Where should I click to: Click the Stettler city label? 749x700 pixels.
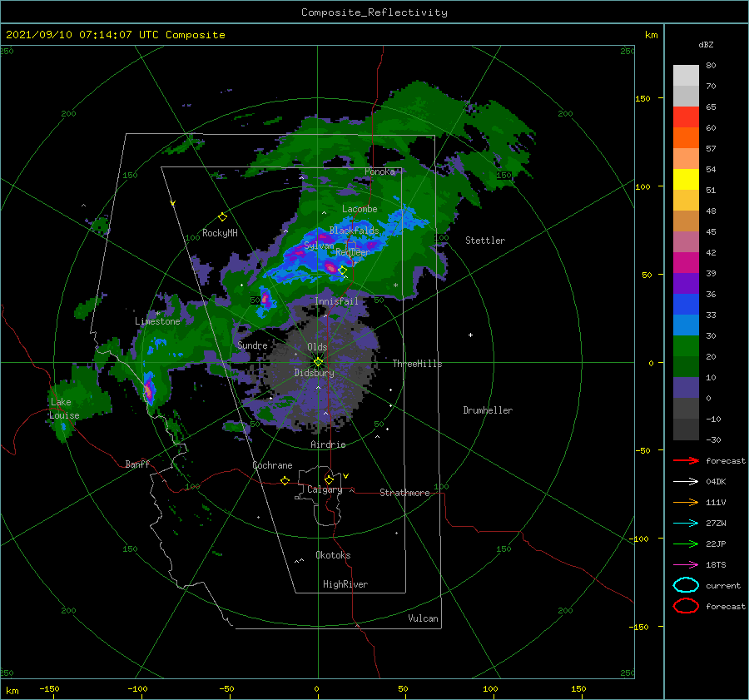485,241
